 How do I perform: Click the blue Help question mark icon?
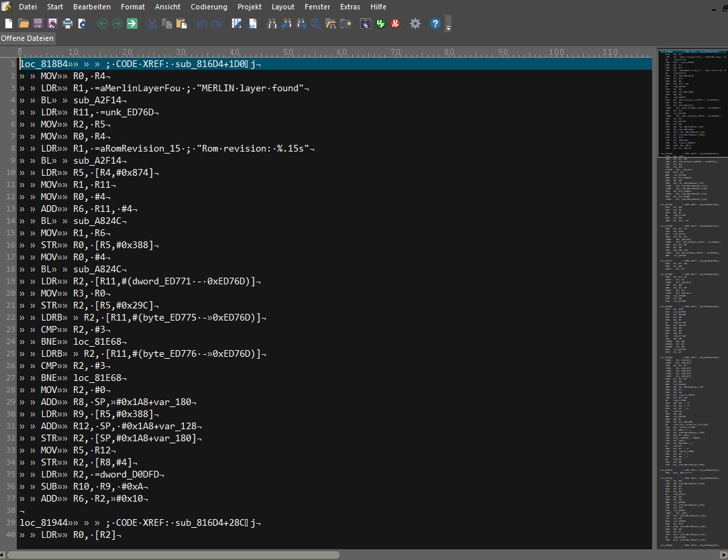[435, 23]
